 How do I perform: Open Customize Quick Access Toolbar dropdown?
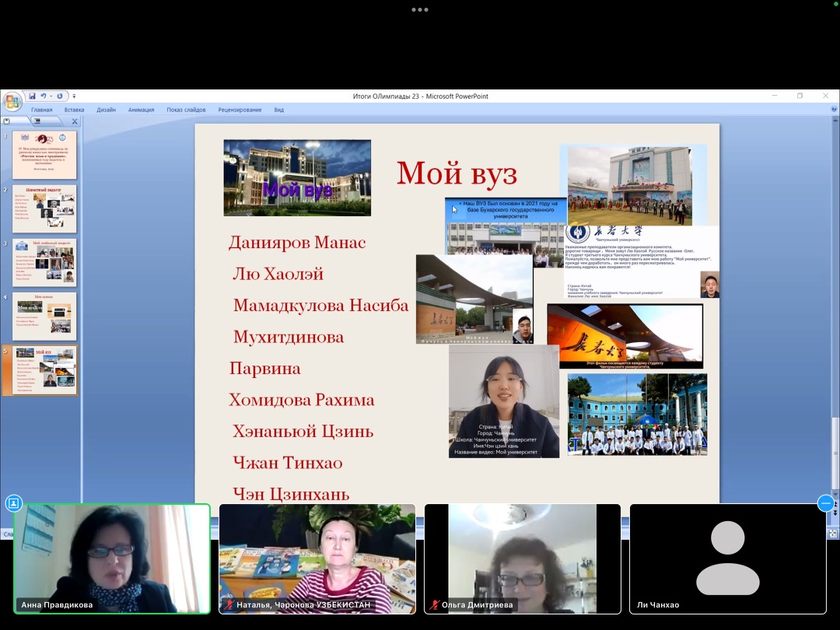(x=74, y=96)
